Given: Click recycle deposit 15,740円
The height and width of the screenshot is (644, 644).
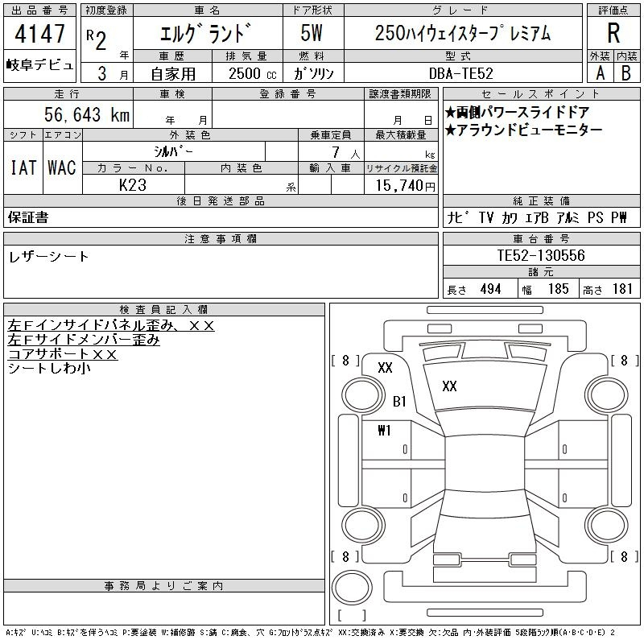Looking at the screenshot, I should pyautogui.click(x=405, y=186).
